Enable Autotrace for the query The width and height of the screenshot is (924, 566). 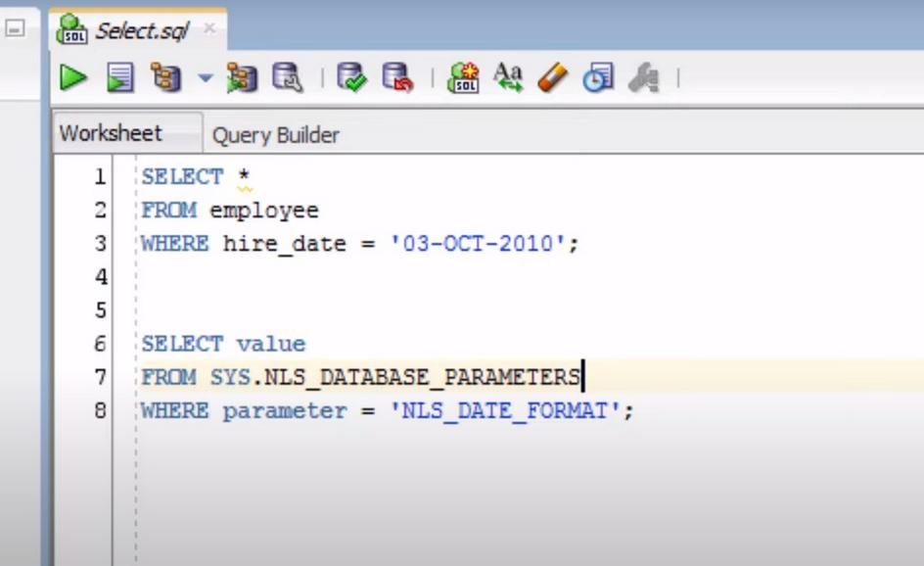[x=242, y=78]
